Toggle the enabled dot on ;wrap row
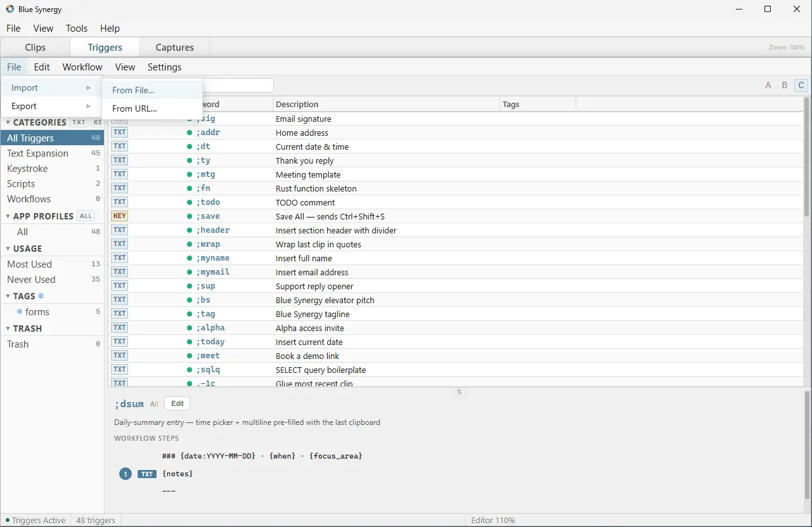 tap(190, 244)
